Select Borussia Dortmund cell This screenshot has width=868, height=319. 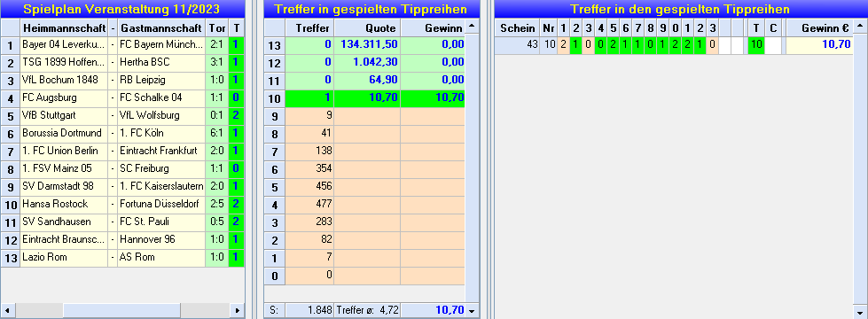pyautogui.click(x=64, y=133)
